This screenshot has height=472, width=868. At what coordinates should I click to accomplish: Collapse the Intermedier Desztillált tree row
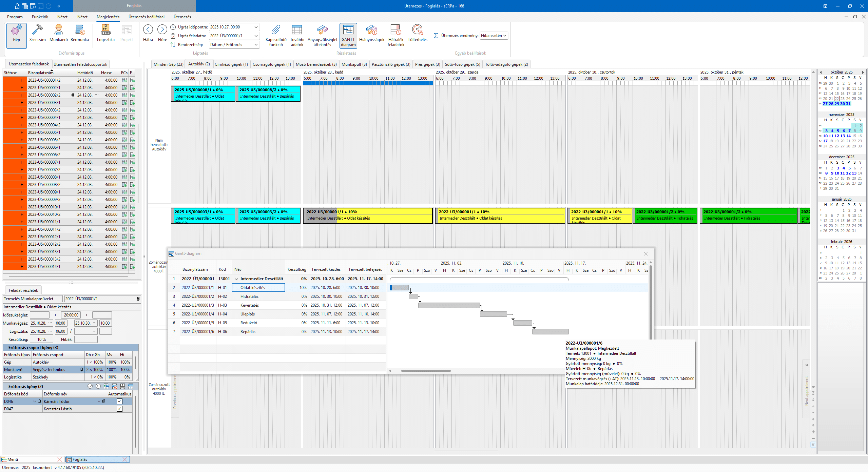(x=236, y=279)
